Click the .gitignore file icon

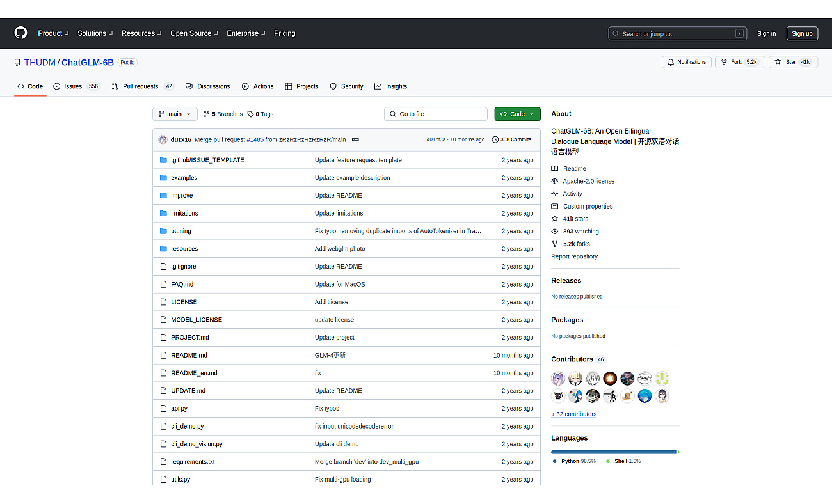tap(163, 267)
